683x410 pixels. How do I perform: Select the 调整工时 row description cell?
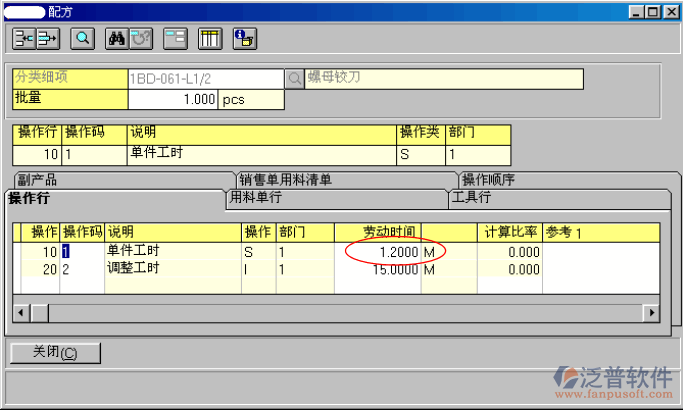click(x=172, y=269)
